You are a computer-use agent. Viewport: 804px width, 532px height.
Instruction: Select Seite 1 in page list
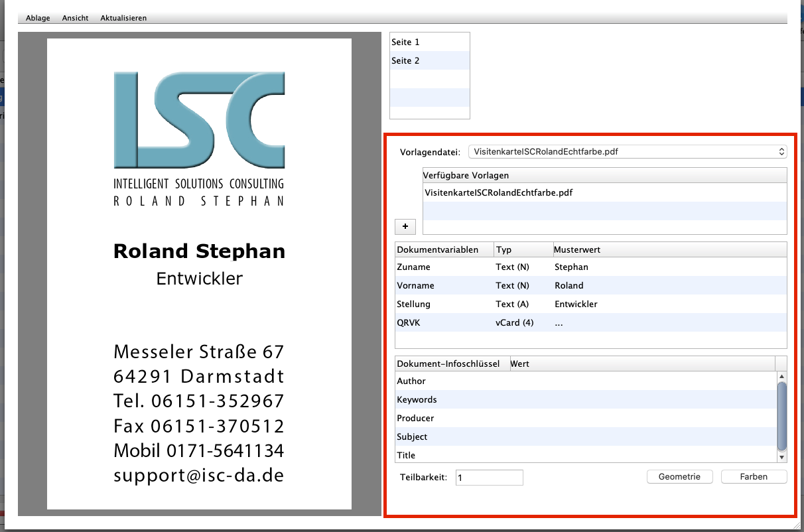pos(429,42)
